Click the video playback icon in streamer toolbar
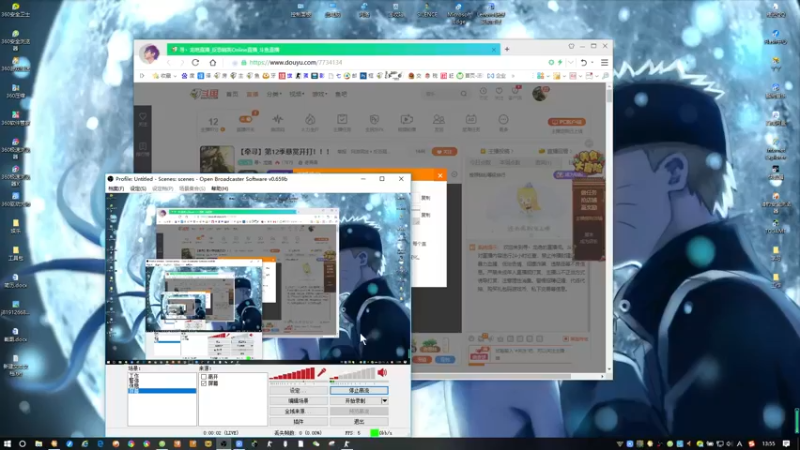Screen dimensions: 800x450 (x=407, y=119)
